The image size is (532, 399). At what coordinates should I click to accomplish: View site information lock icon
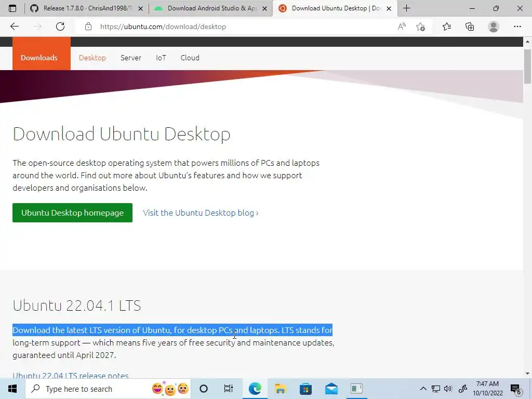coord(88,26)
